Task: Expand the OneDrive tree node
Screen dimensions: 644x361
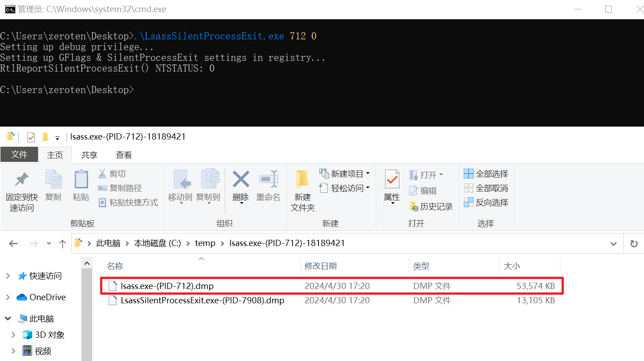Action: (x=8, y=297)
